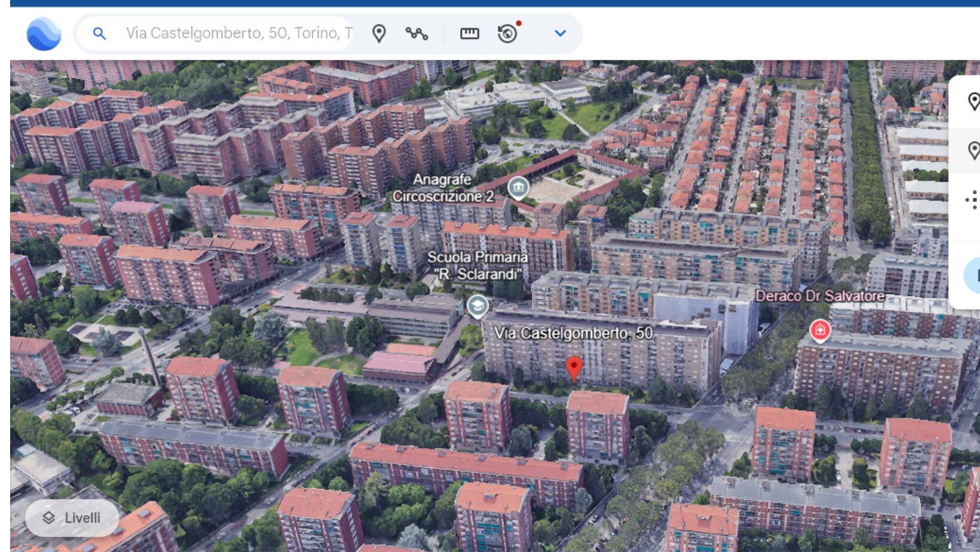Focus the Via Castelgomberto search field
980x552 pixels.
pyautogui.click(x=239, y=33)
